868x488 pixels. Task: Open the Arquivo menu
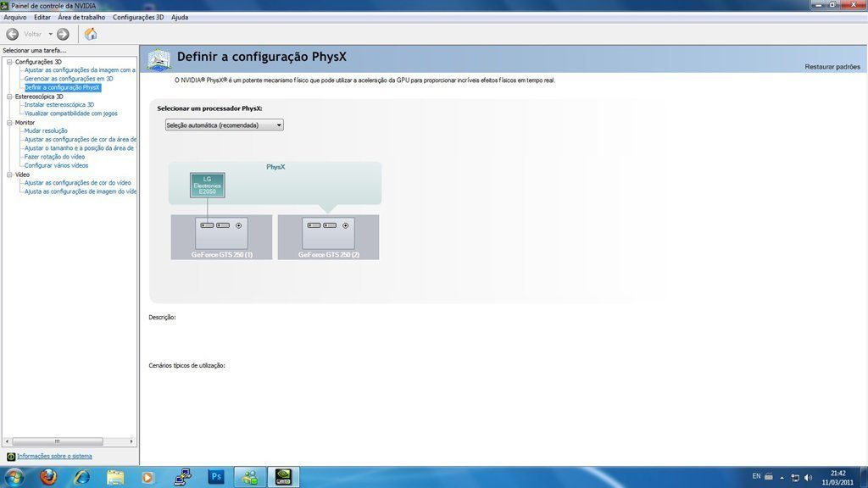[x=15, y=17]
